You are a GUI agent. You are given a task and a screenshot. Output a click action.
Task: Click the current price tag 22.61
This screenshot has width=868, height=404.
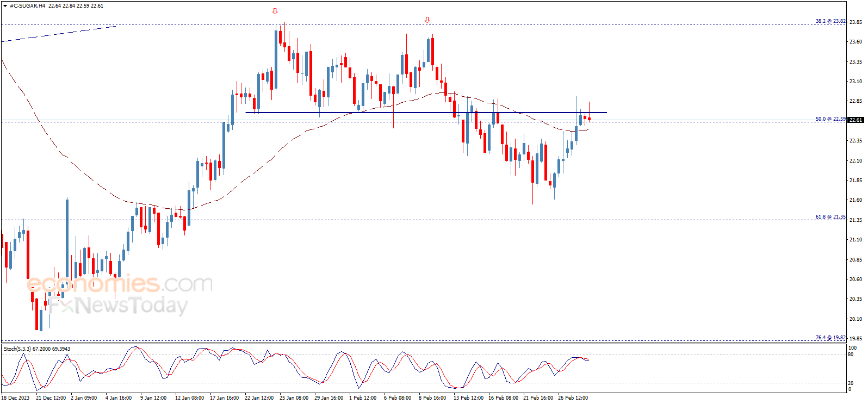click(x=856, y=120)
